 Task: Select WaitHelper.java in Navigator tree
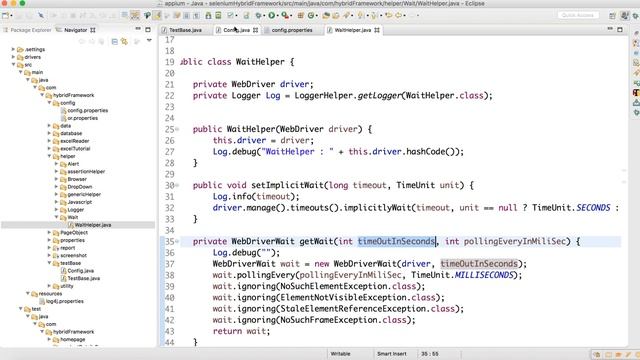(x=89, y=225)
